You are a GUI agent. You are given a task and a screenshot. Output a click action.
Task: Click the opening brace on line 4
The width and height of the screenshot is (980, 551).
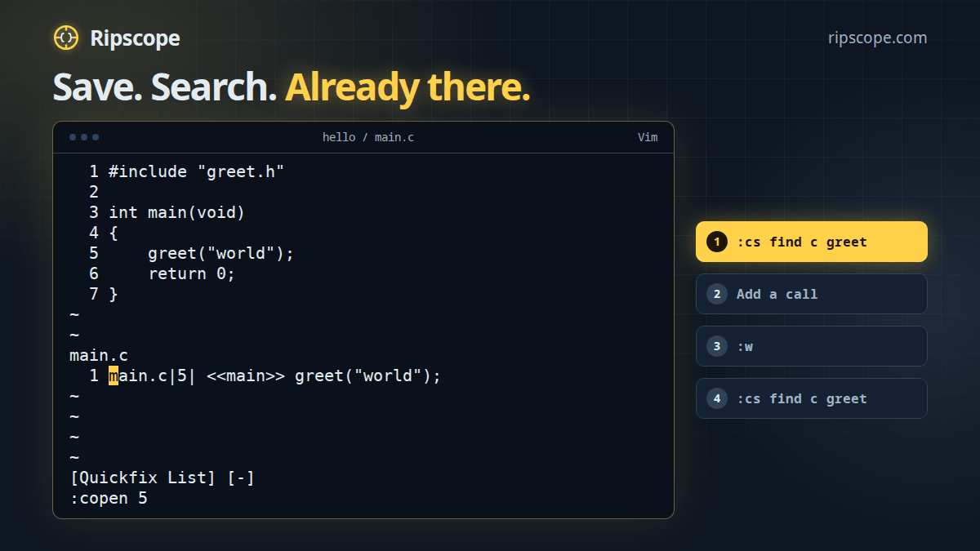click(x=114, y=233)
